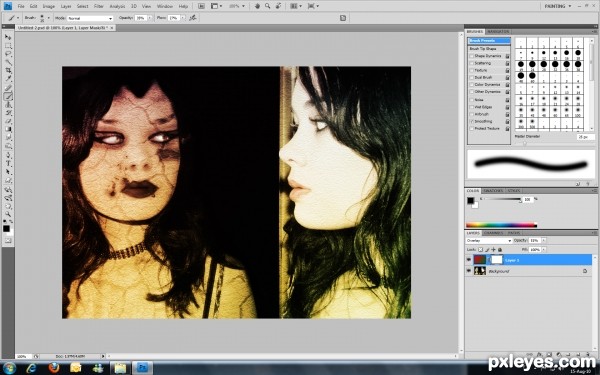The height and width of the screenshot is (375, 600).
Task: Switch to the Channels tab
Action: 493,233
